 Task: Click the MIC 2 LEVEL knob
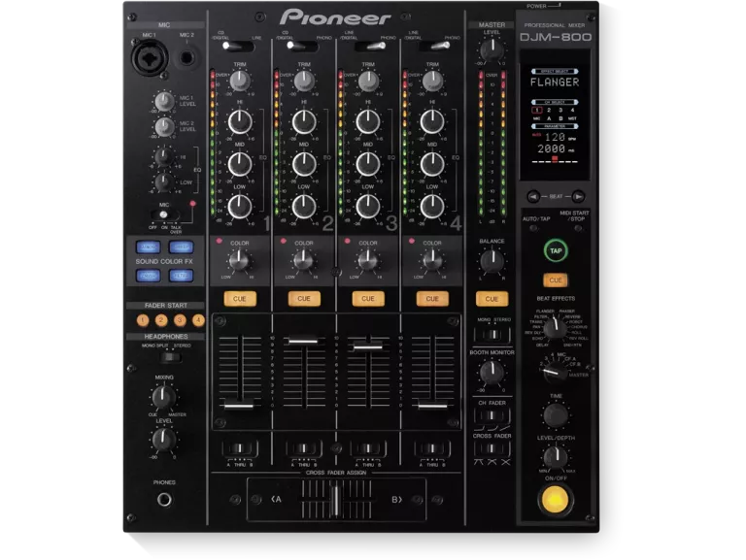(x=164, y=127)
